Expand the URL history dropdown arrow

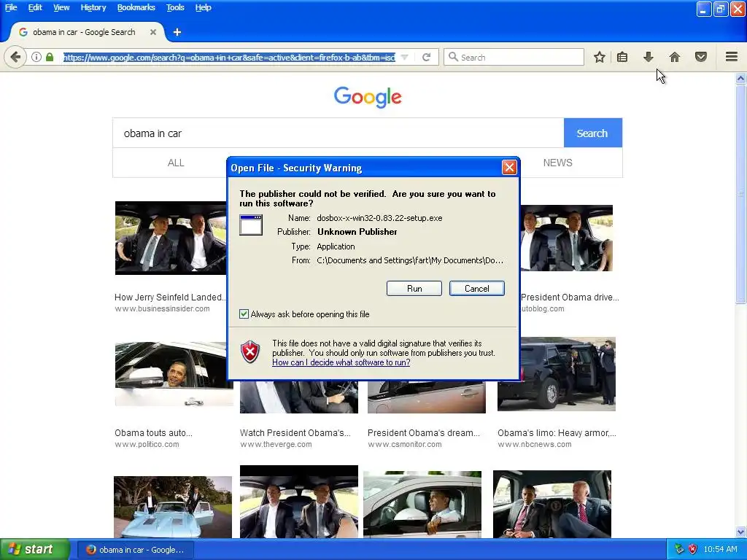(x=404, y=57)
